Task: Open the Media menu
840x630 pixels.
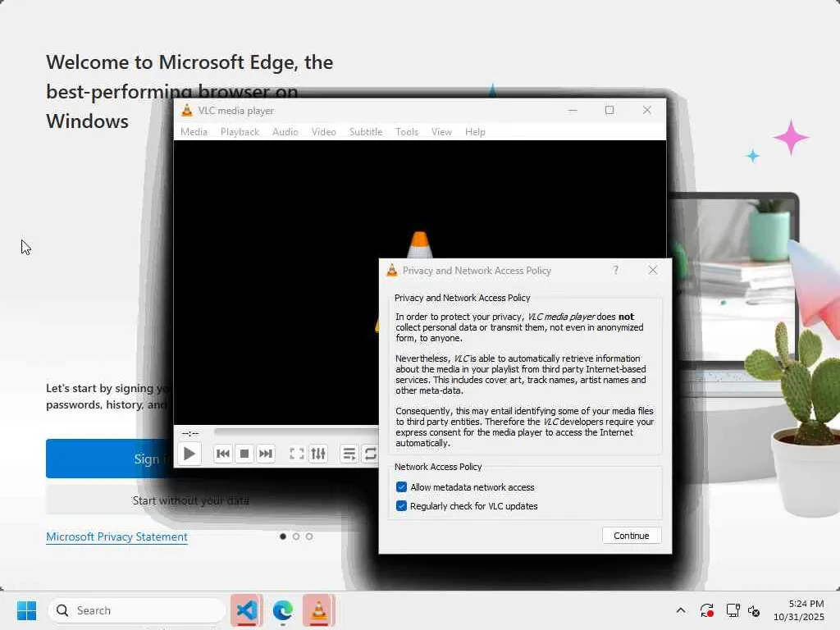Action: pyautogui.click(x=194, y=132)
